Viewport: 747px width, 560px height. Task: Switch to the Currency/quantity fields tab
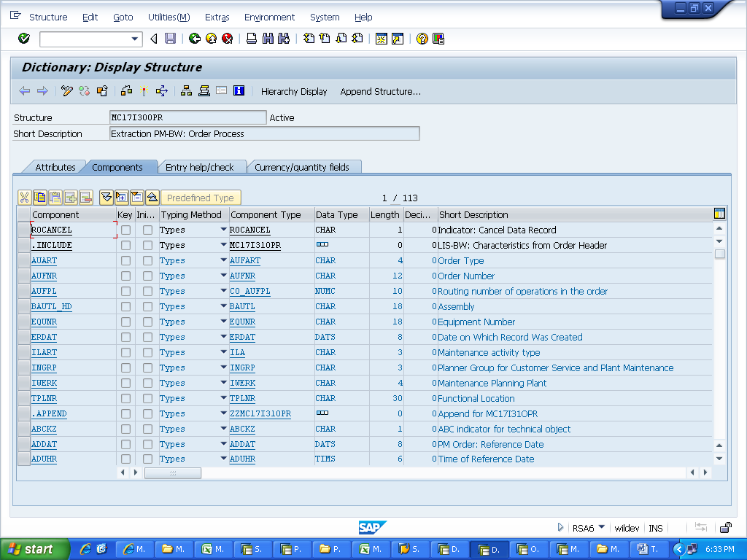[x=301, y=167]
